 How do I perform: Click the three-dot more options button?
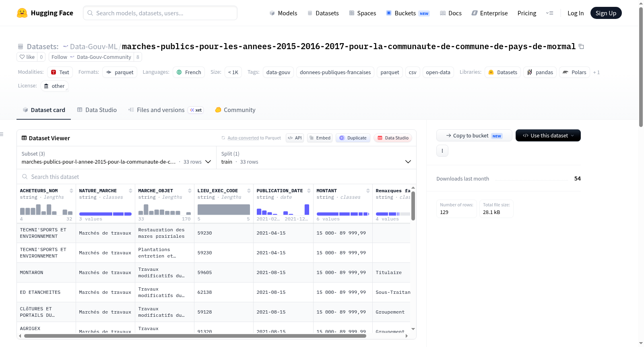pos(442,151)
